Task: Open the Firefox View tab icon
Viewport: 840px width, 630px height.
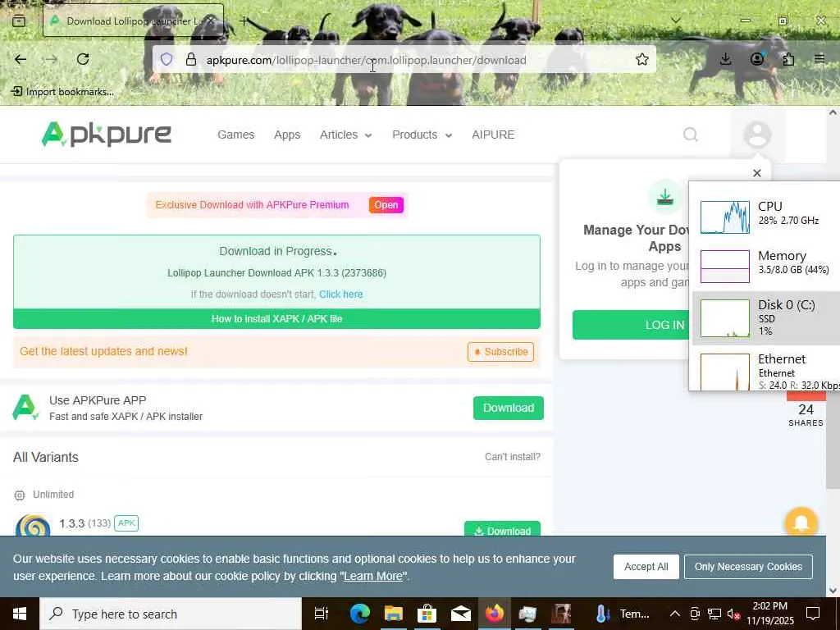Action: coord(19,21)
